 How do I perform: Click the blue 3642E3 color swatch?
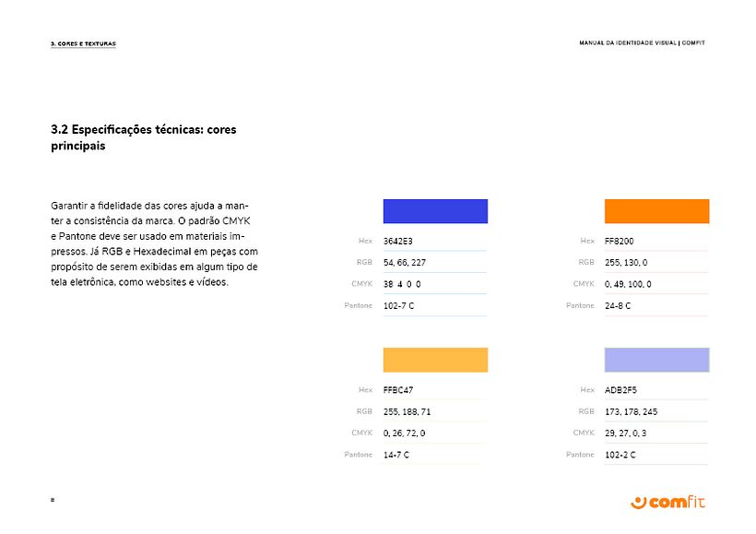click(435, 211)
